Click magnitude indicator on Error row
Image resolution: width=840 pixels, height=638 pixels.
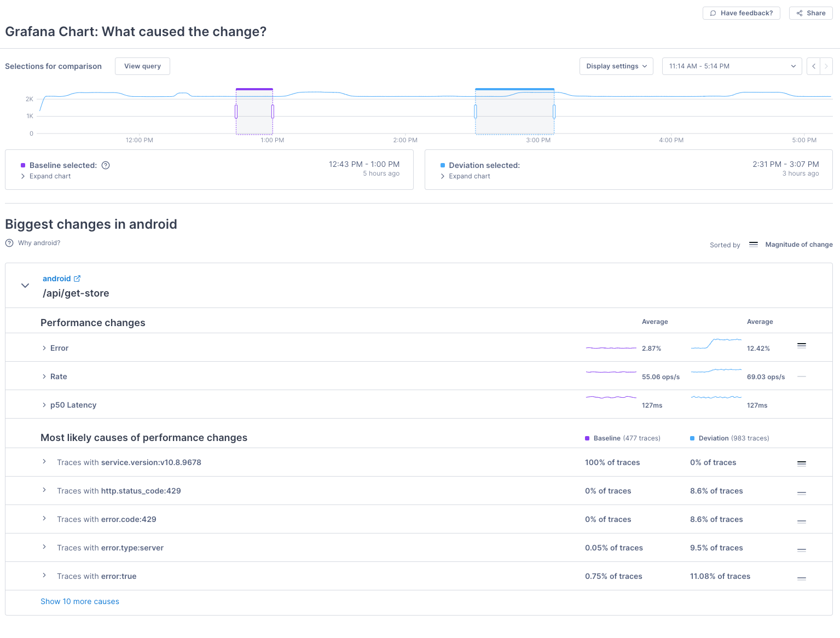pyautogui.click(x=802, y=346)
